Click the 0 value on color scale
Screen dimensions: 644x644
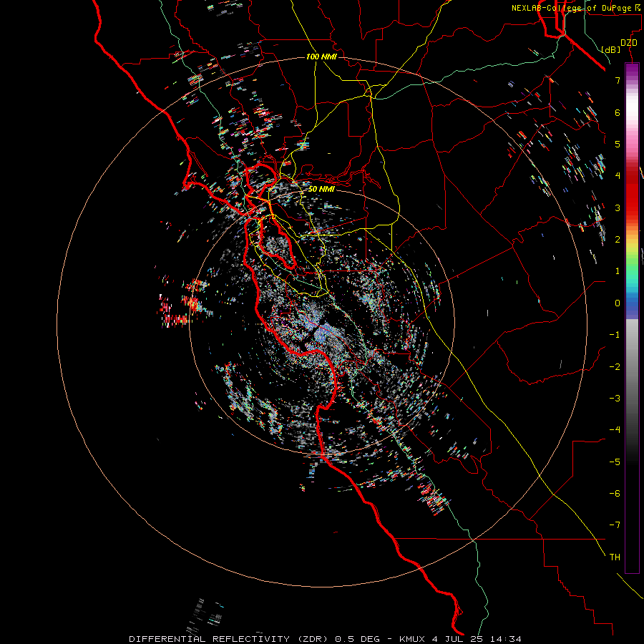(x=618, y=303)
